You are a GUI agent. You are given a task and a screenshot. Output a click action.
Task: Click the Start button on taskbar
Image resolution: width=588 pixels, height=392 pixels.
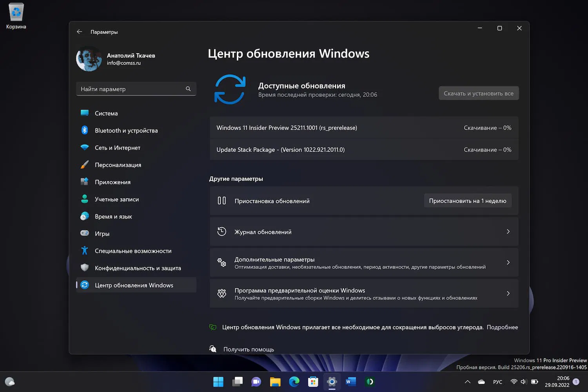218,381
